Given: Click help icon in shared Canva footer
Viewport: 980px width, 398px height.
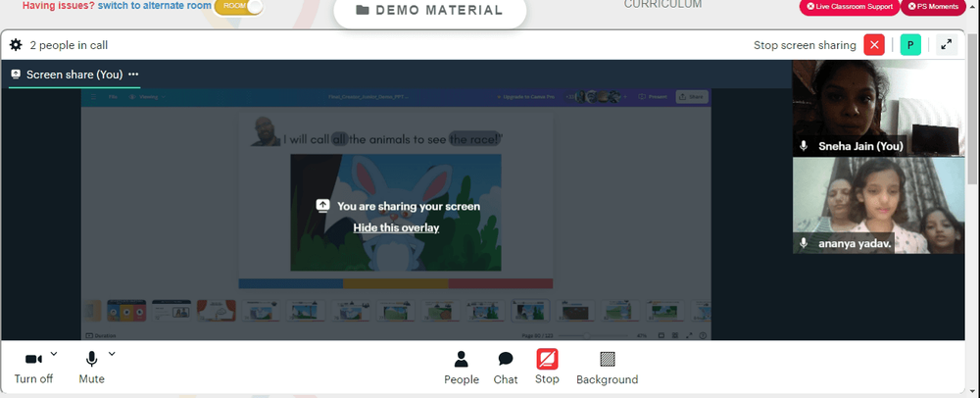Looking at the screenshot, I should pos(703,335).
